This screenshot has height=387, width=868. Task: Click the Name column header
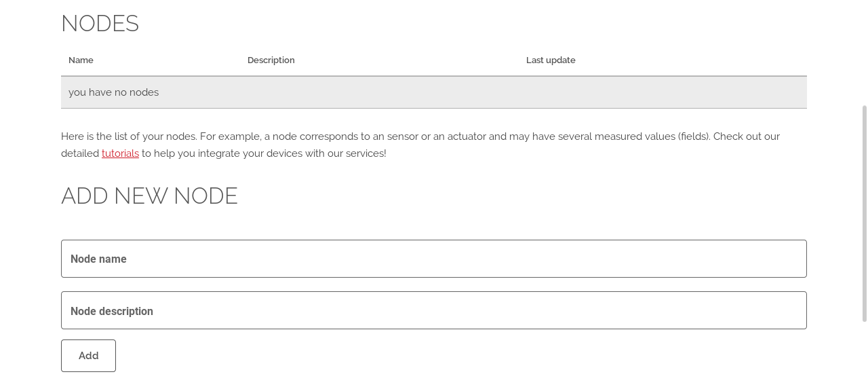tap(81, 60)
